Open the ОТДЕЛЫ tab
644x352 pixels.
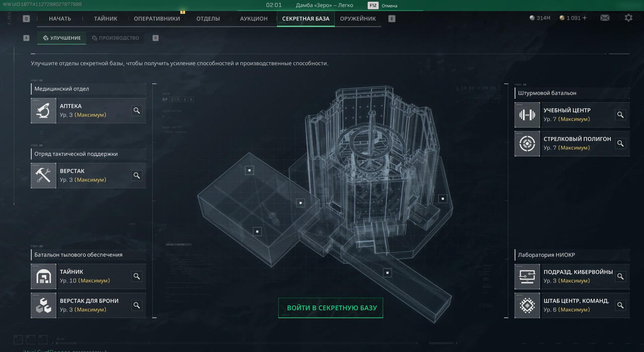208,19
